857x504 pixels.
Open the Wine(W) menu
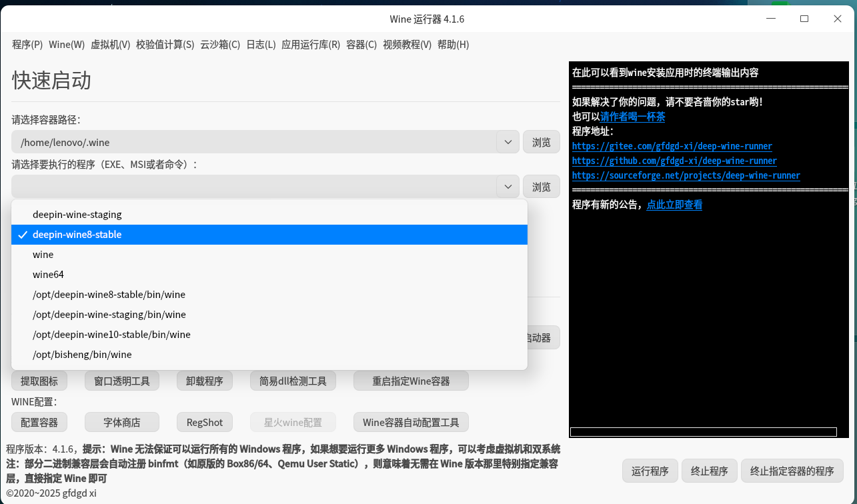tap(67, 45)
